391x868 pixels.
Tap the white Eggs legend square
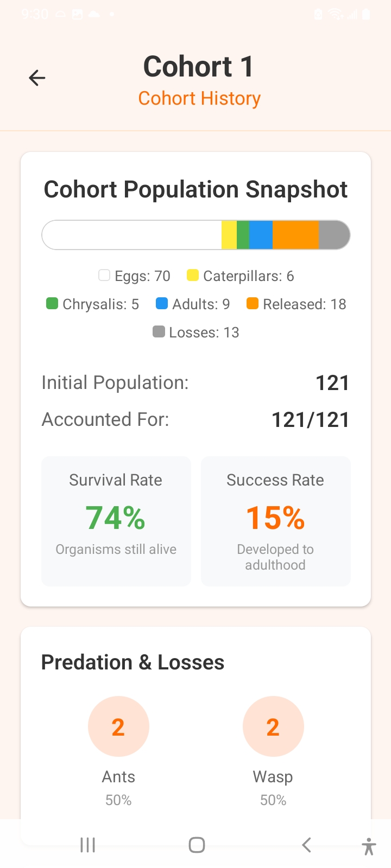point(104,276)
